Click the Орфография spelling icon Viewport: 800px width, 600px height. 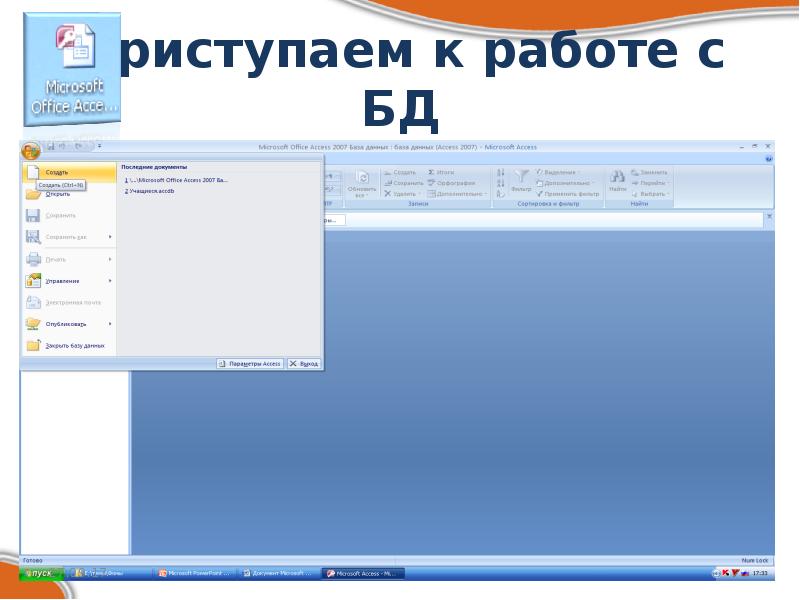[x=432, y=183]
